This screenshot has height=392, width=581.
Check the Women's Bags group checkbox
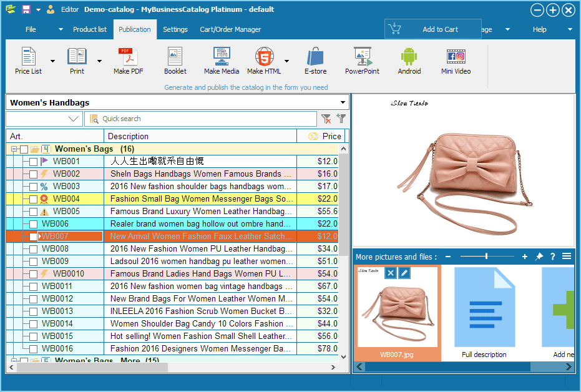click(x=24, y=149)
